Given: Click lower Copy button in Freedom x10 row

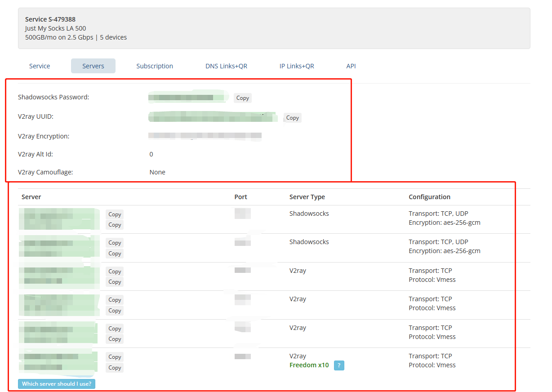Looking at the screenshot, I should point(115,368).
